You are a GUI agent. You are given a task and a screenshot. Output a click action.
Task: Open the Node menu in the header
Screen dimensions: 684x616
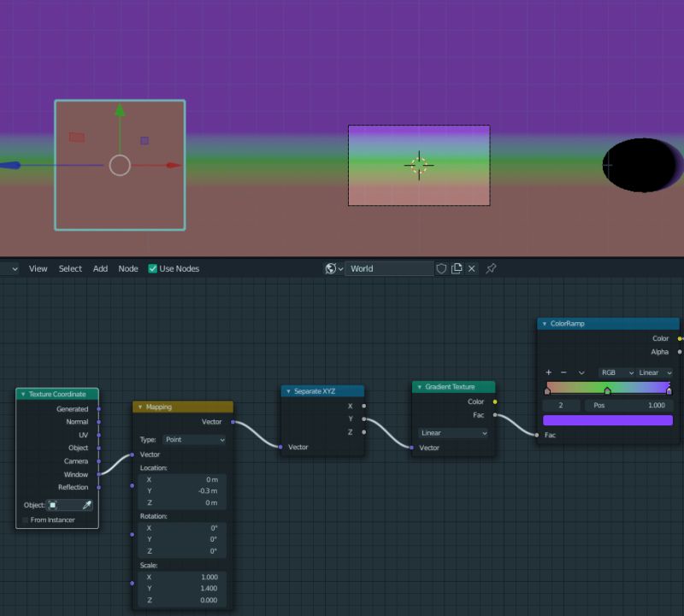pyautogui.click(x=128, y=268)
